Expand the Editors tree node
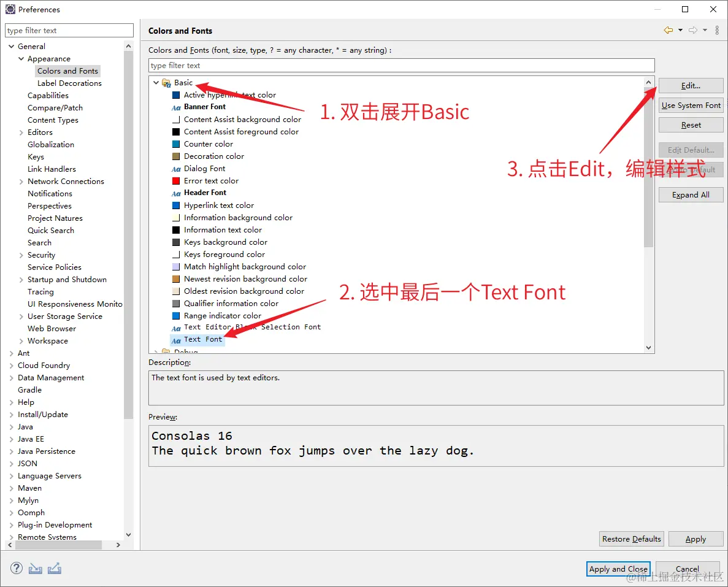This screenshot has width=728, height=587. 21,132
